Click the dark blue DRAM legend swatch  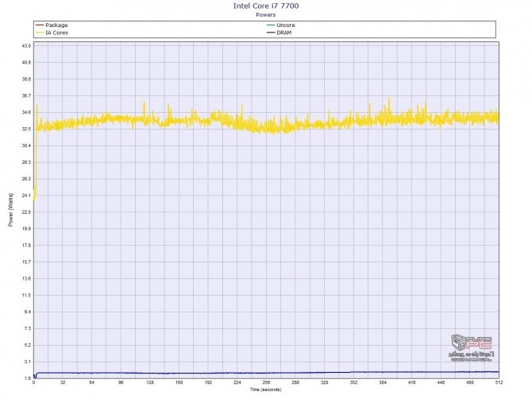[271, 33]
